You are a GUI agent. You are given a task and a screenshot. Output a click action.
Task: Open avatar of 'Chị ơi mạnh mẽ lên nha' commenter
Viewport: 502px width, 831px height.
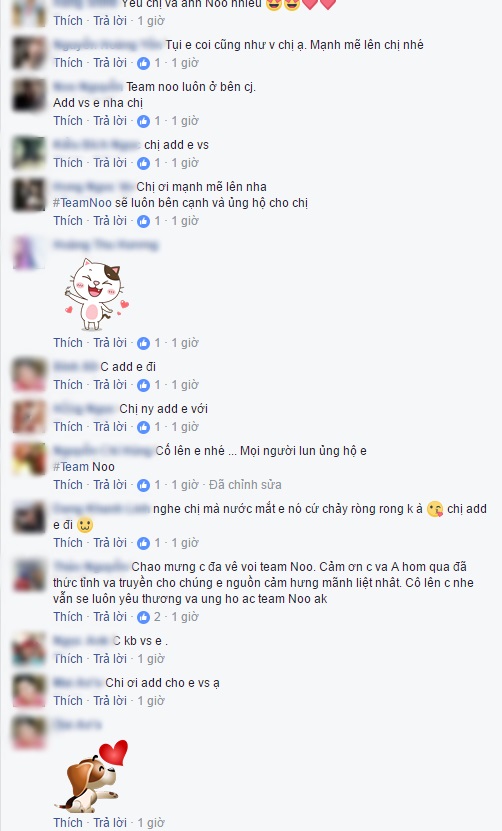pyautogui.click(x=29, y=195)
